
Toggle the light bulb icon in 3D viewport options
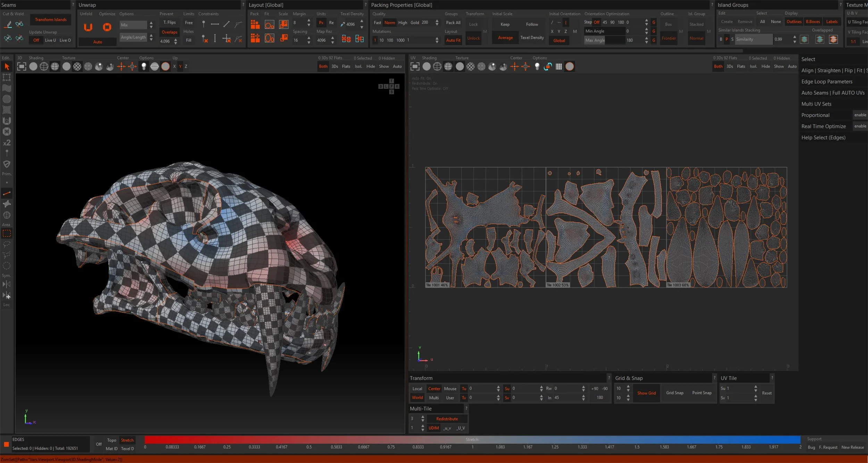144,67
